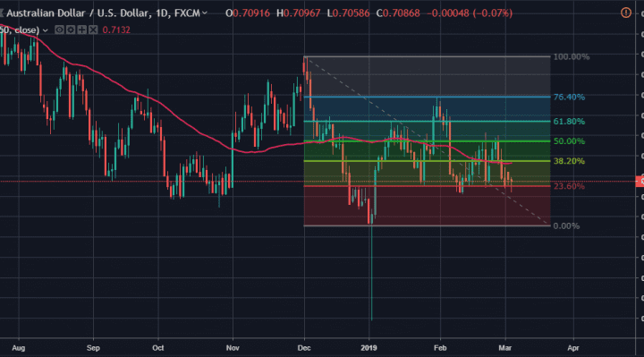The image size is (644, 357).
Task: Select the 76.40% Fibonacci level label
Action: click(x=569, y=97)
